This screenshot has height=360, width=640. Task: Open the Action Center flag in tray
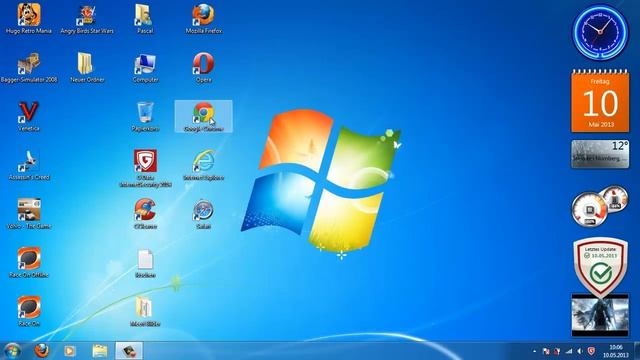546,351
